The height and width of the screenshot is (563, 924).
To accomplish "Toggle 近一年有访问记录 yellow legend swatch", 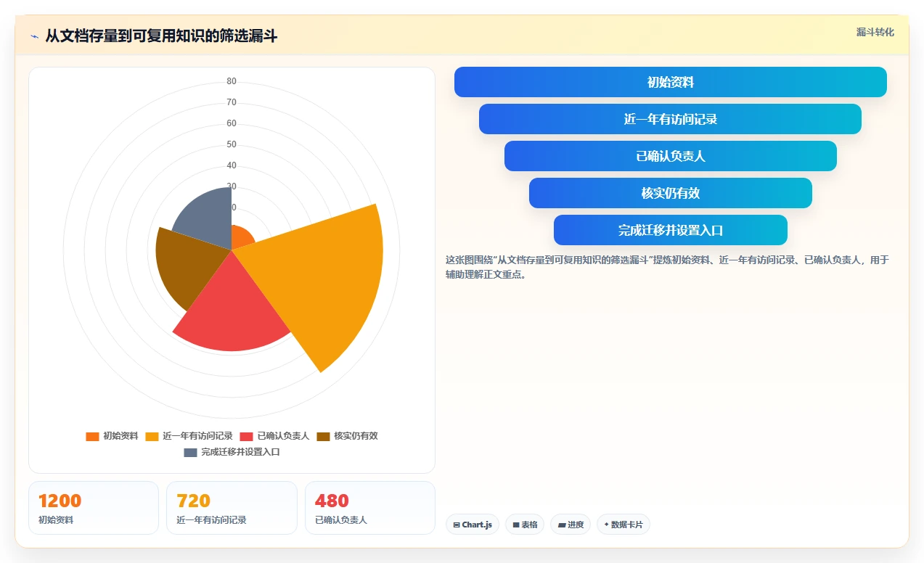I will coord(152,436).
